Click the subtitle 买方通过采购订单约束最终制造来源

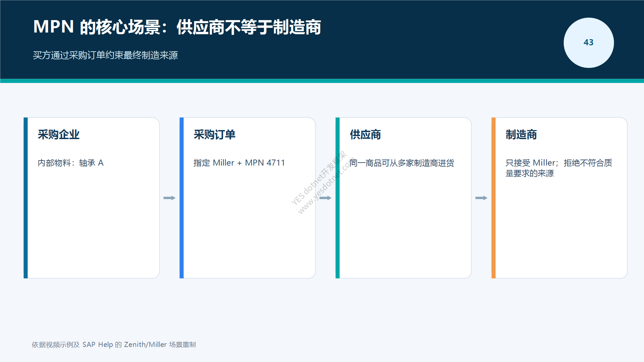[x=105, y=55]
